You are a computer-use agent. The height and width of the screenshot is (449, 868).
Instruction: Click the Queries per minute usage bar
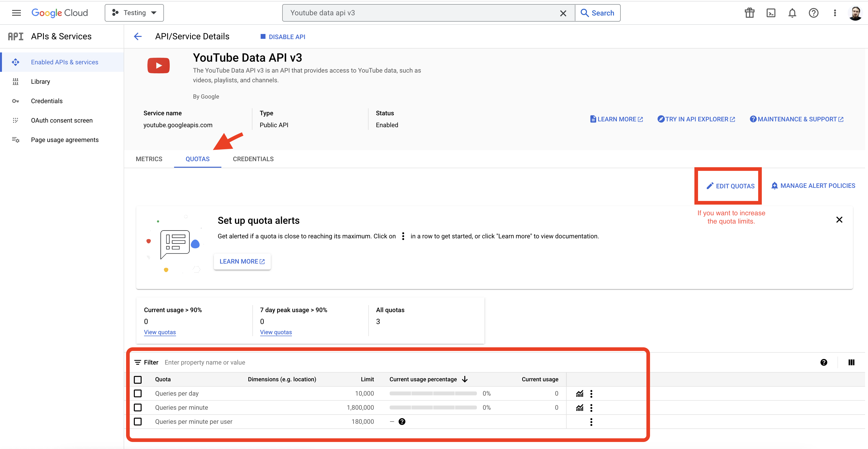[433, 407]
